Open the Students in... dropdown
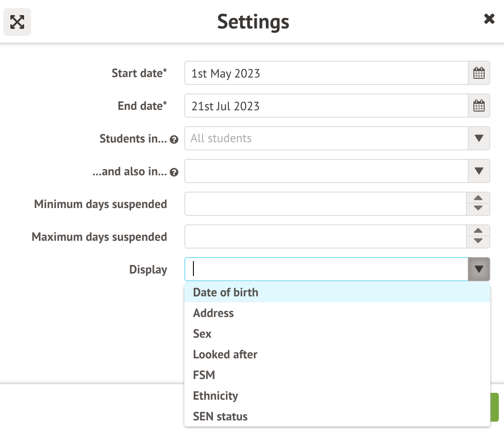Viewport: 504px width, 429px height. (x=478, y=138)
